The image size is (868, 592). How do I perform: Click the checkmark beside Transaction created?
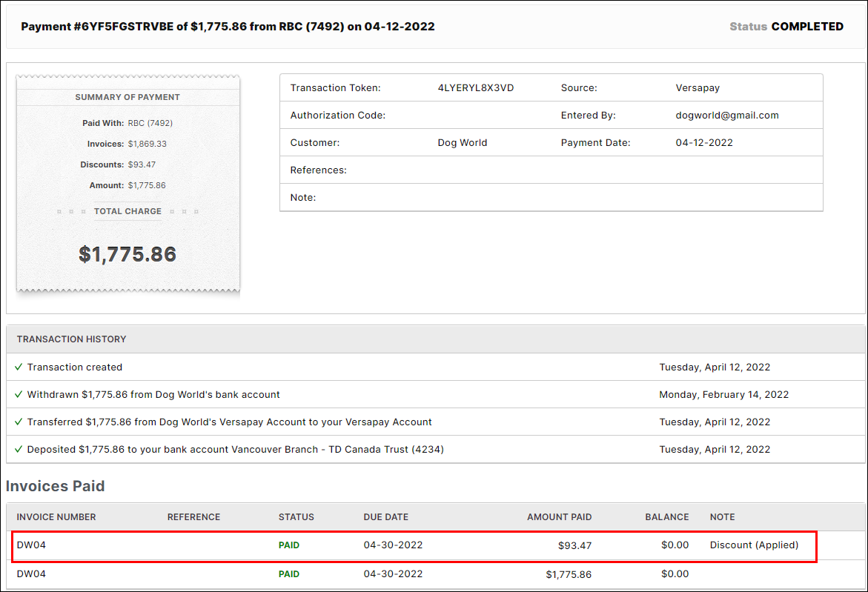[19, 367]
